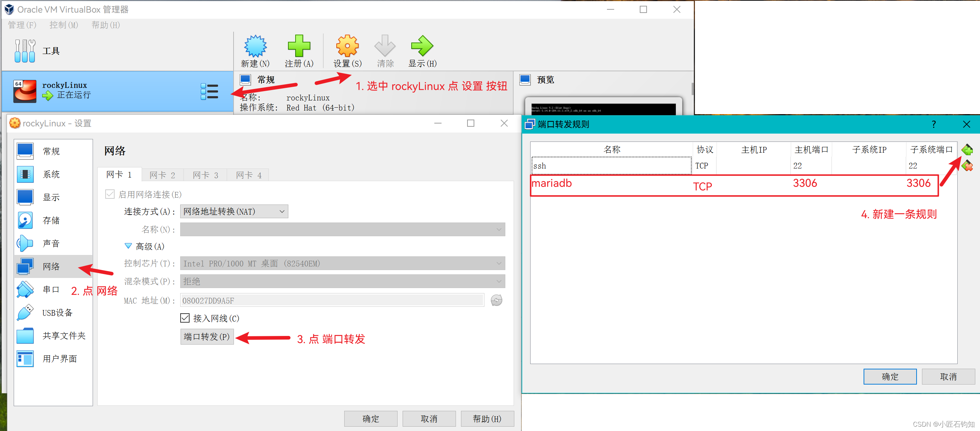Open User Interface (用户界面) category
This screenshot has height=431, width=980.
click(x=53, y=359)
